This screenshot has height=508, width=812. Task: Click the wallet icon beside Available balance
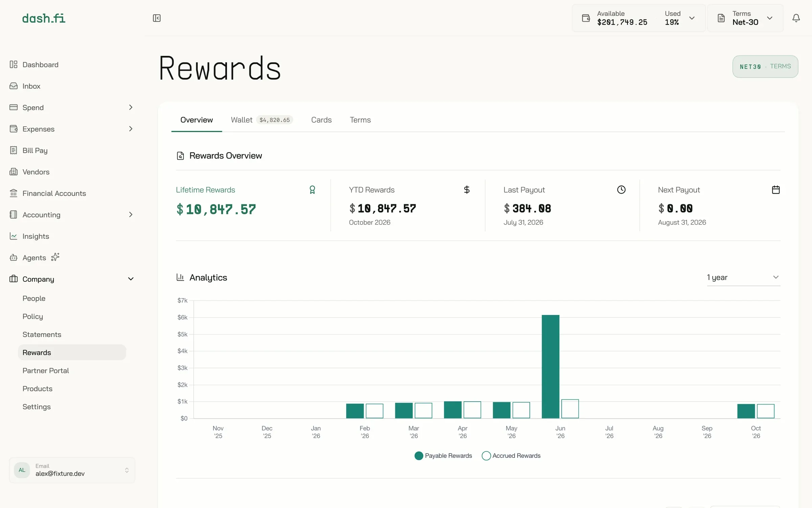(586, 18)
